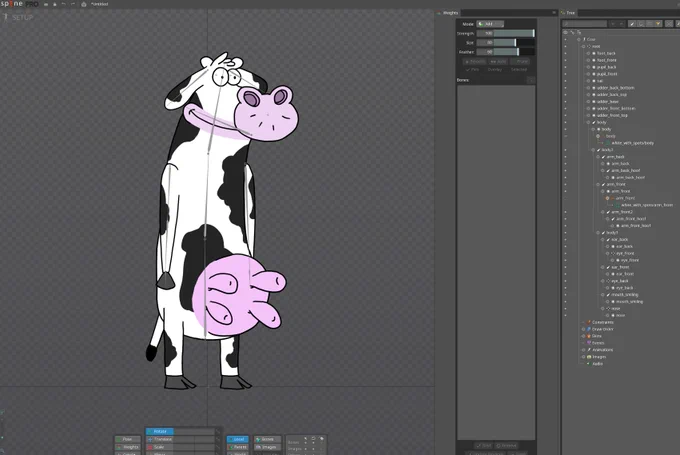Image resolution: width=680 pixels, height=455 pixels.
Task: Click the Audio node icon
Action: point(589,363)
